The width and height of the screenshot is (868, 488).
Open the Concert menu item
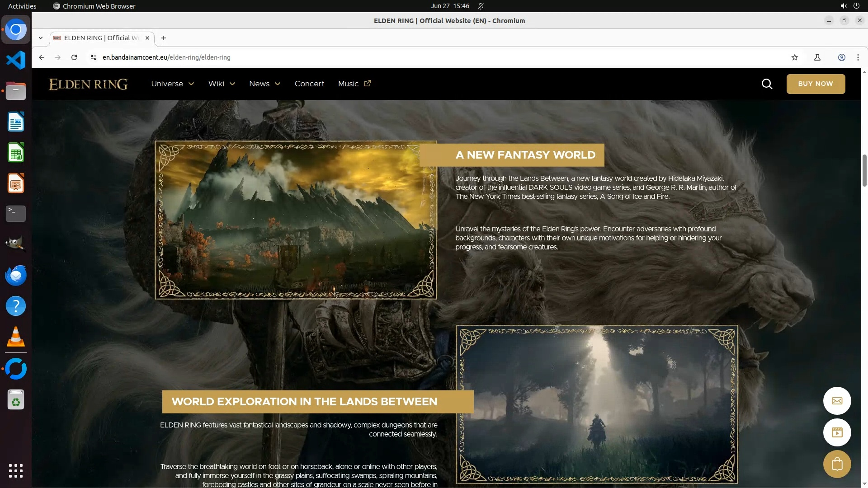coord(309,84)
